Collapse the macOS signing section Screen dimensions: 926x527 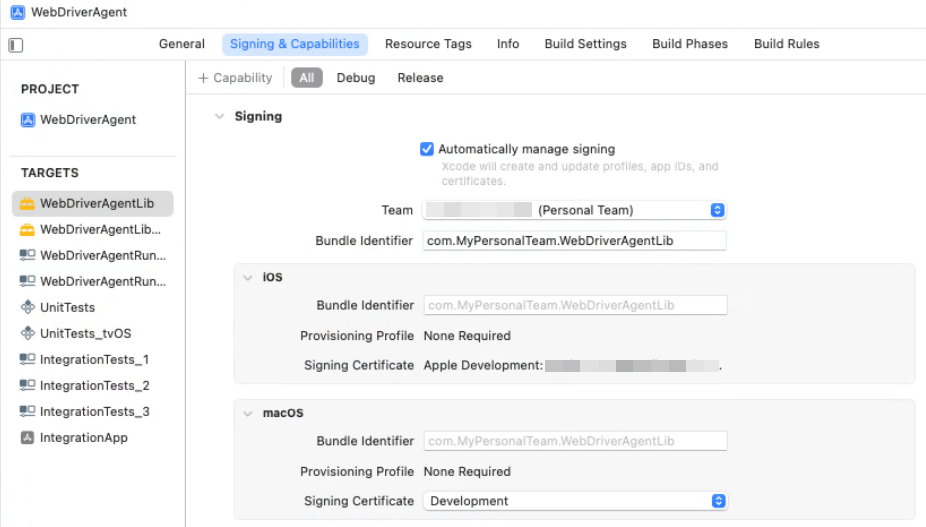point(247,413)
